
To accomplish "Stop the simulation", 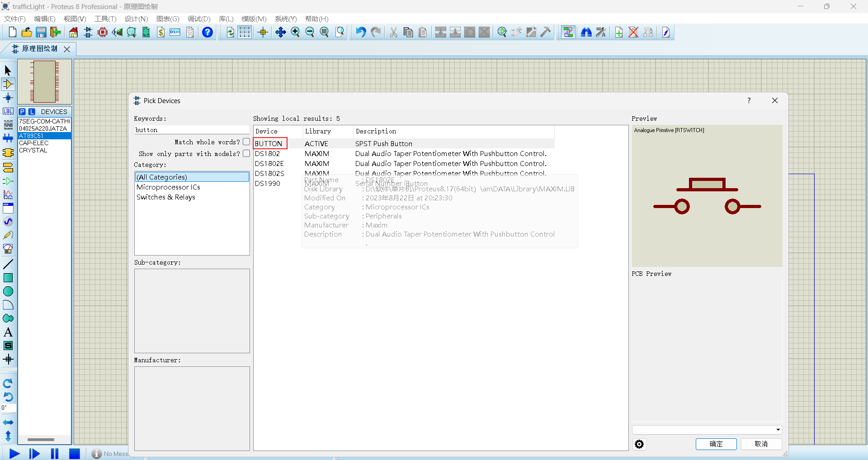I will (x=75, y=454).
